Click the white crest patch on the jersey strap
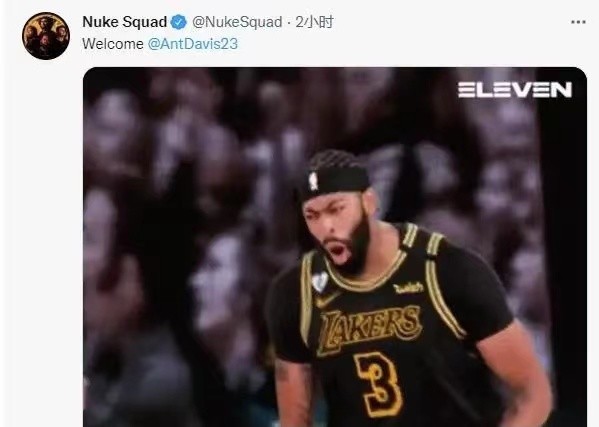This screenshot has width=599, height=427. [x=320, y=282]
